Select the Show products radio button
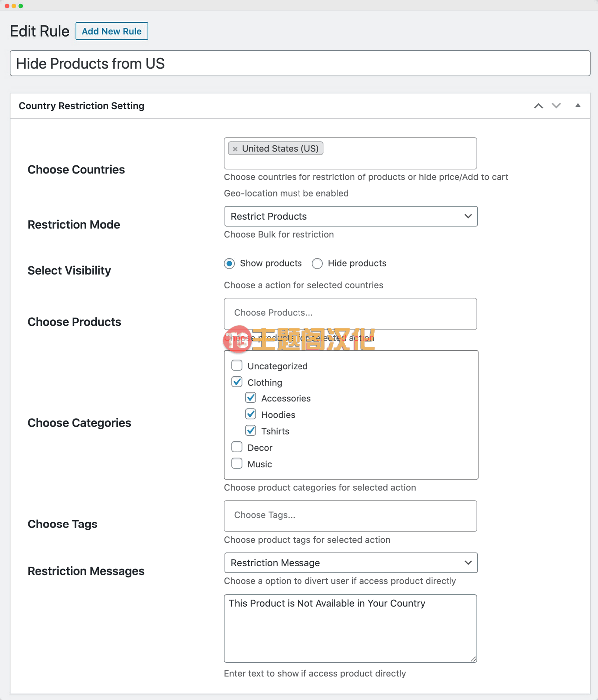This screenshot has height=700, width=598. [229, 263]
